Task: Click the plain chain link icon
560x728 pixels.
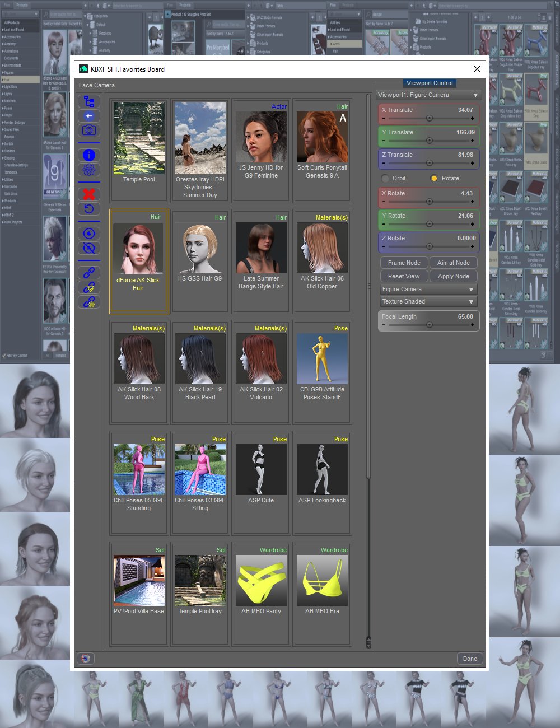Action: coord(89,273)
